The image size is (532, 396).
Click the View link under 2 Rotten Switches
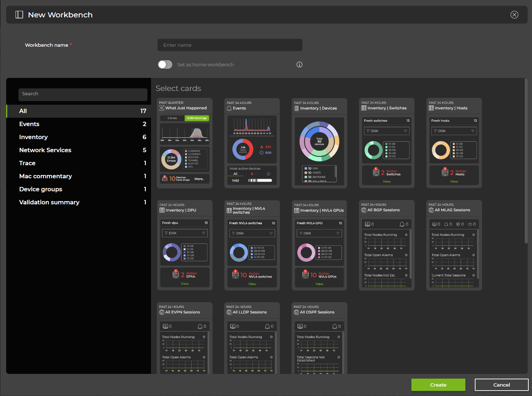386,181
